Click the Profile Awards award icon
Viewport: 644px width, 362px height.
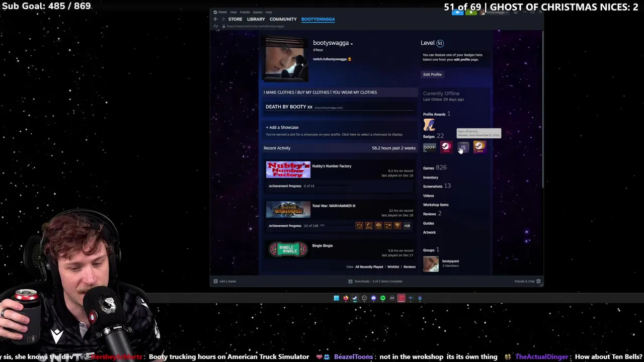(x=429, y=124)
